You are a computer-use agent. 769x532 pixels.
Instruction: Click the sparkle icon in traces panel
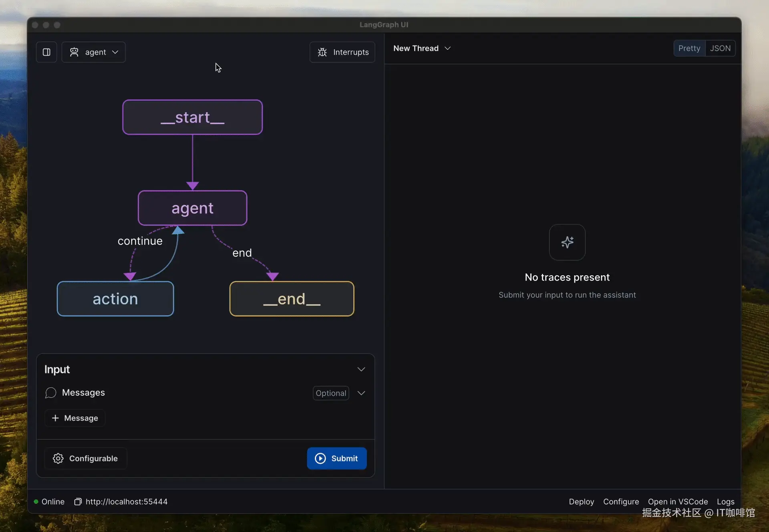click(567, 242)
